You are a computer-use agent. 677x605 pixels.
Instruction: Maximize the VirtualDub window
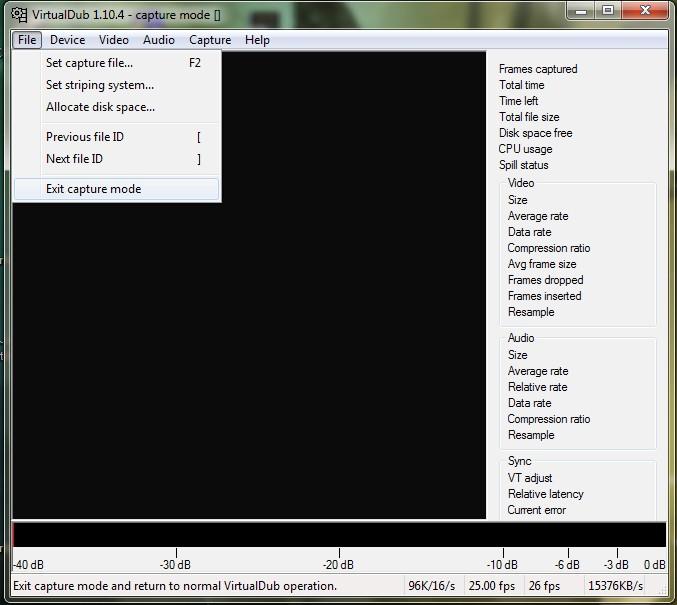click(608, 11)
